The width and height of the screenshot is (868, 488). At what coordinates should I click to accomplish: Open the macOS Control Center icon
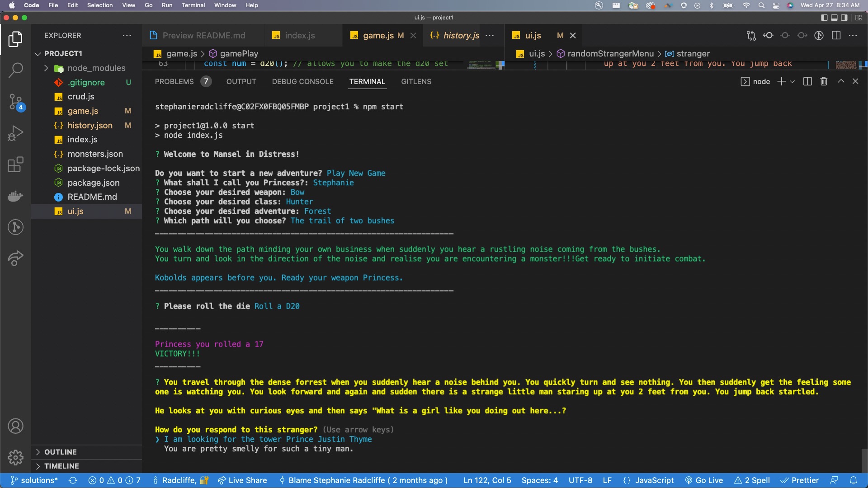(x=776, y=5)
